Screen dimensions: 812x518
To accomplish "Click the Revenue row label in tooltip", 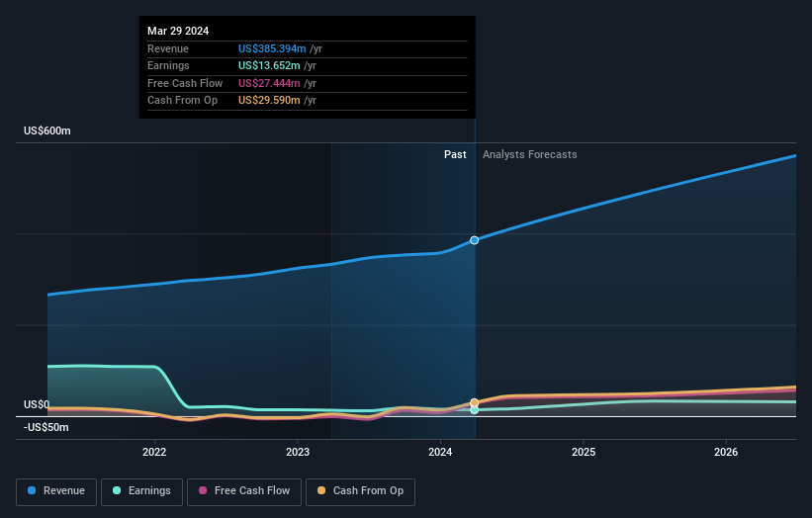I will (168, 48).
